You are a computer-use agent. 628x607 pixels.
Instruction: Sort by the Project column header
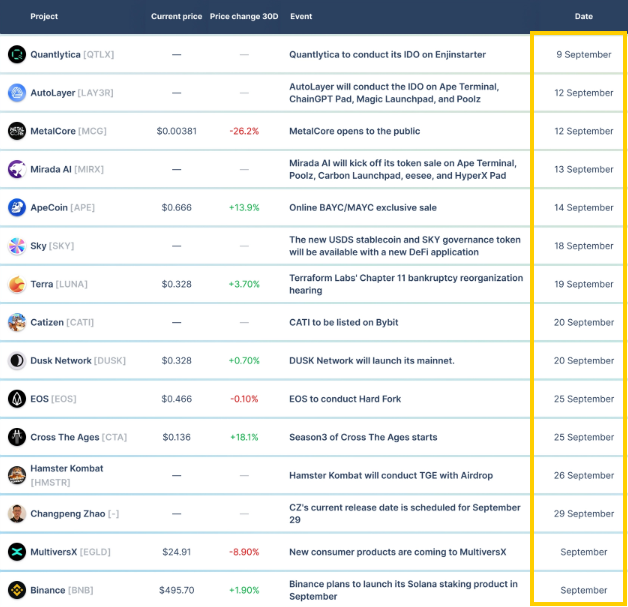44,16
